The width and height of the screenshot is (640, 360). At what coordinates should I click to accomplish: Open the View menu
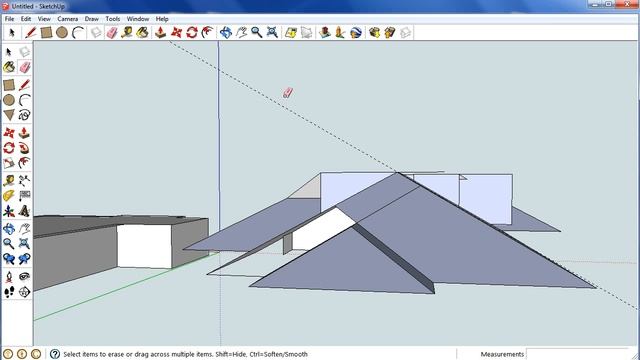44,19
